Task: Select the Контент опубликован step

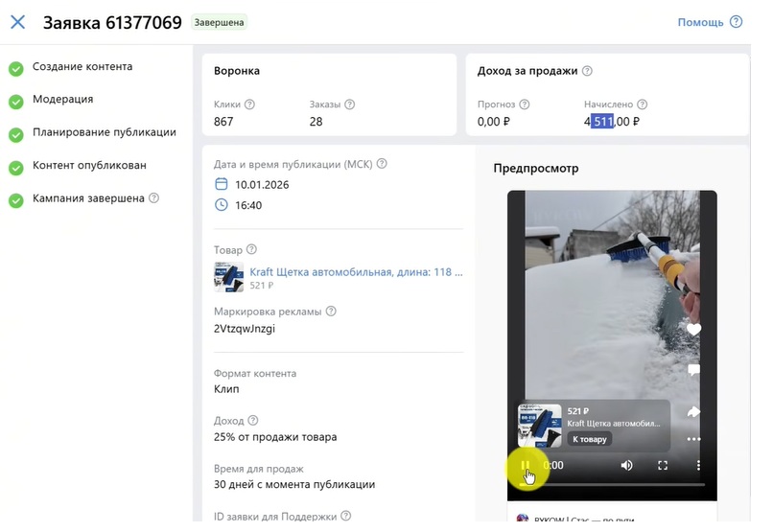Action: coord(89,165)
